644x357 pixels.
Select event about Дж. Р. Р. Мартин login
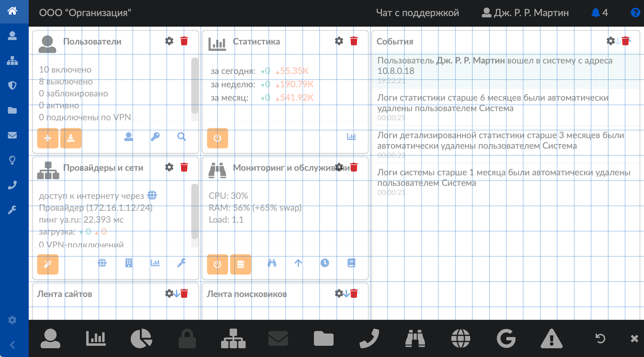click(x=506, y=70)
